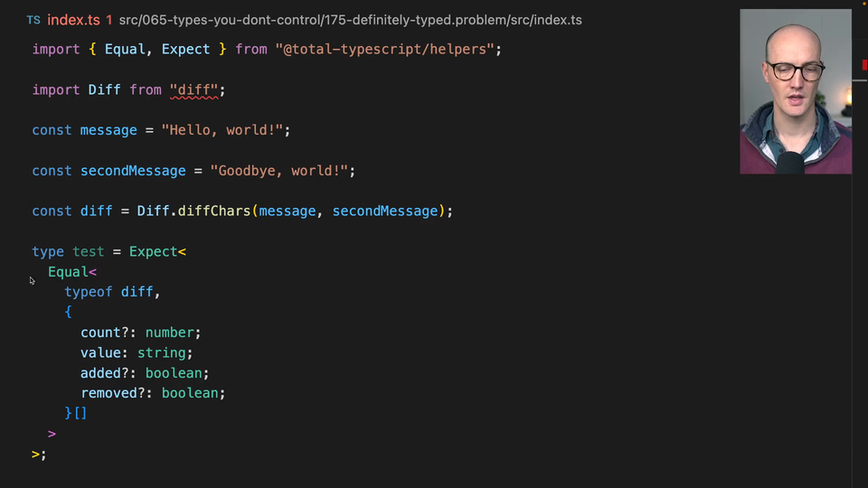The height and width of the screenshot is (488, 868).
Task: Click the "Hello, world!" string literal
Action: click(222, 131)
